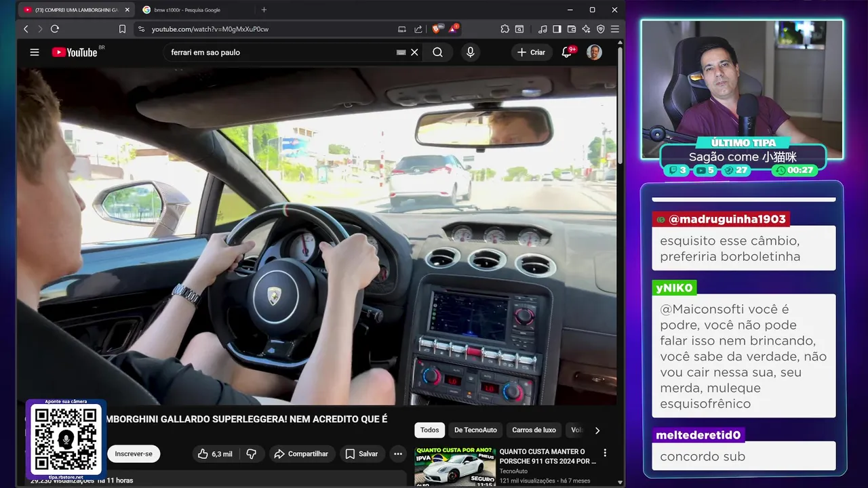Screen dimensions: 868x488
Task: Open options menu for Porsche video
Action: click(x=605, y=453)
